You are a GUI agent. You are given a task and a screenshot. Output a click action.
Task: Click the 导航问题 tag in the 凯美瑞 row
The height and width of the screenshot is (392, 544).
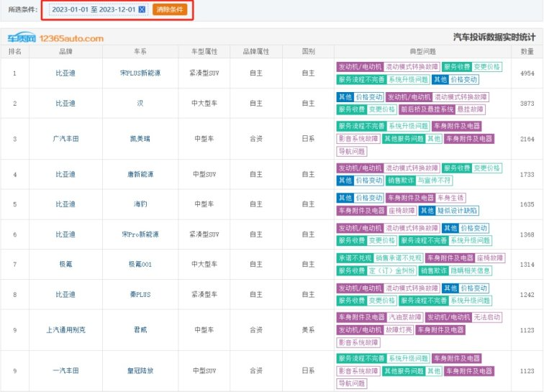[x=351, y=151]
